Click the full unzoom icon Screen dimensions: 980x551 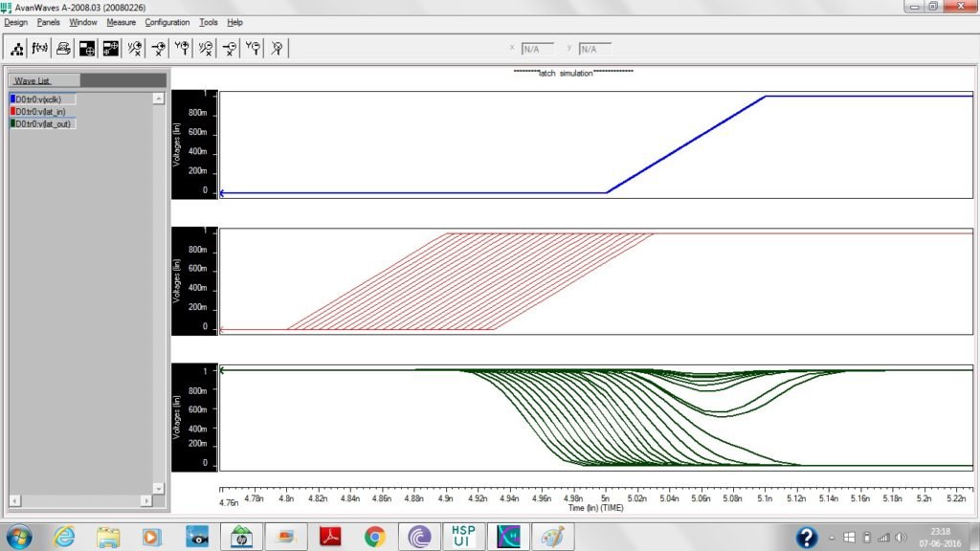pyautogui.click(x=277, y=48)
